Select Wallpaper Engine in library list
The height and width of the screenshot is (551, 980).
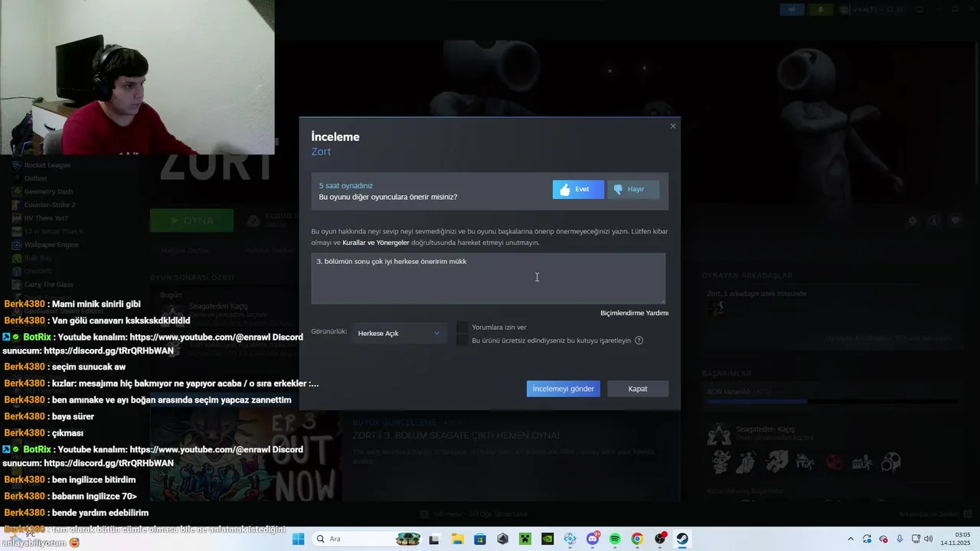[51, 245]
